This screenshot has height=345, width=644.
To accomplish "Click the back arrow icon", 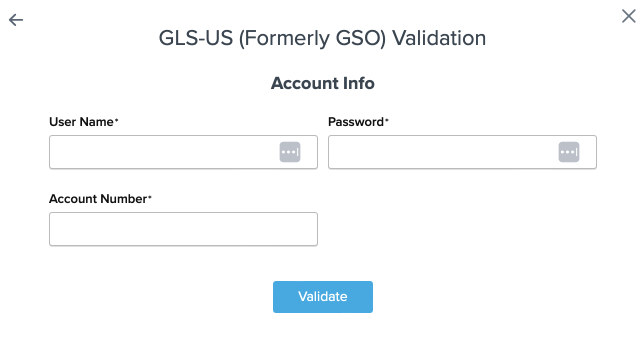I will click(x=16, y=19).
